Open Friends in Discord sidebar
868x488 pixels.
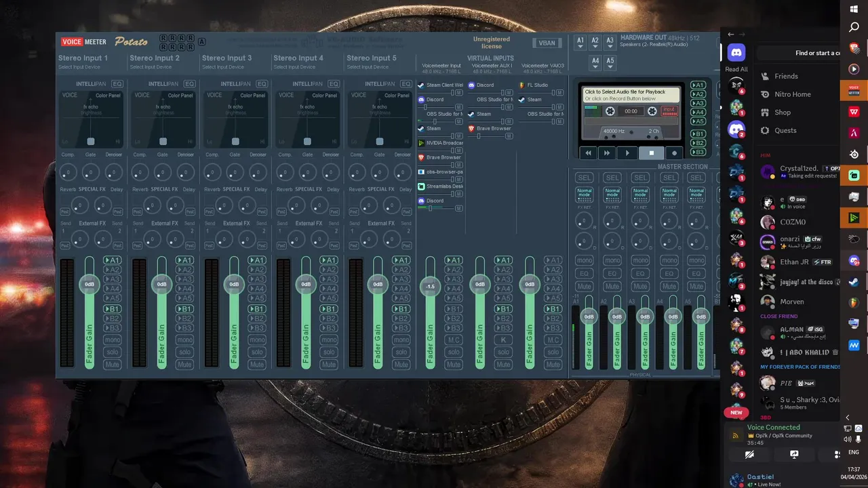787,77
